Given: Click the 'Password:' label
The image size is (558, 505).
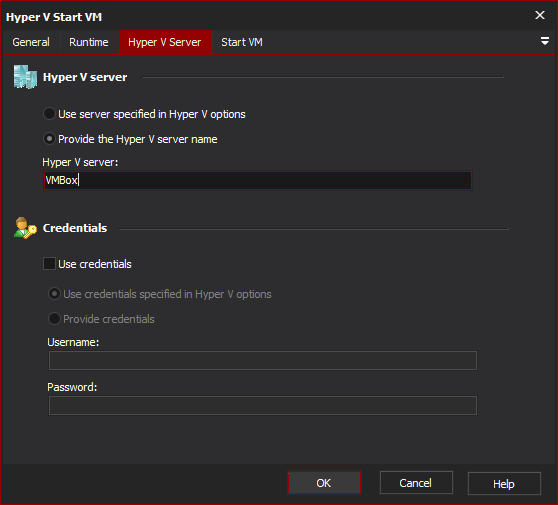Looking at the screenshot, I should tap(72, 387).
